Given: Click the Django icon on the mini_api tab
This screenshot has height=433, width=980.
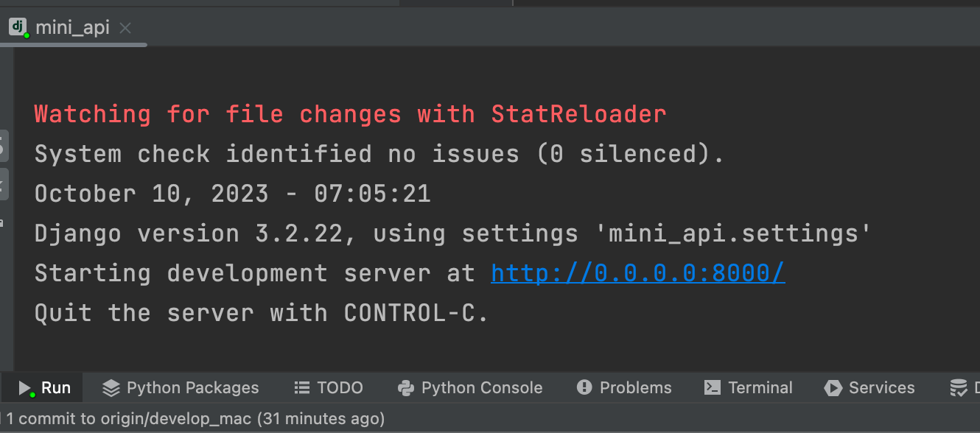Looking at the screenshot, I should [18, 27].
